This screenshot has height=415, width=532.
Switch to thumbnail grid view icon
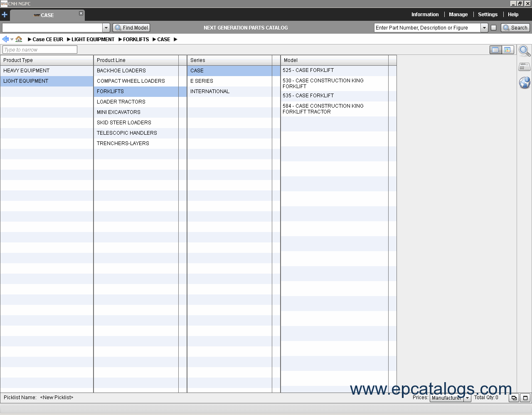[507, 50]
